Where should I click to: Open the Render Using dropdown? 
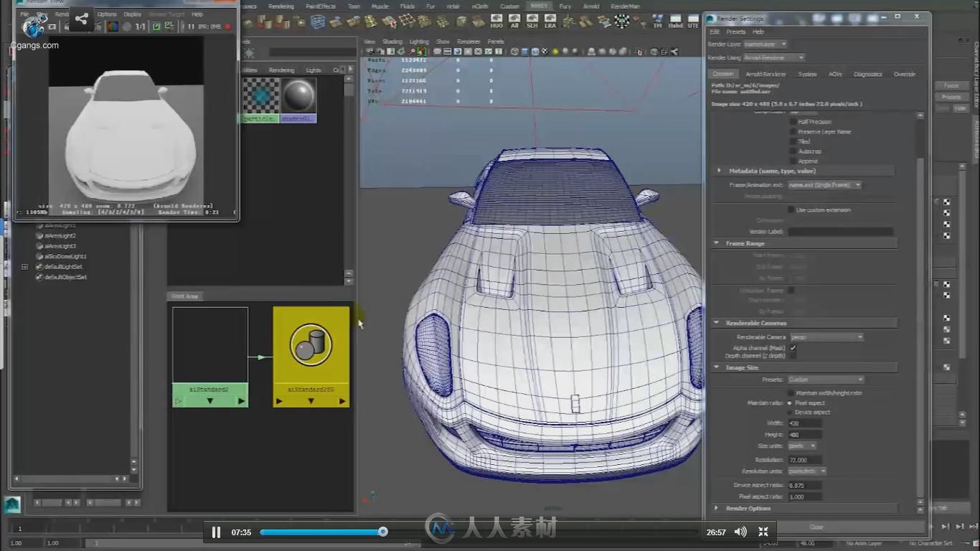tap(773, 57)
